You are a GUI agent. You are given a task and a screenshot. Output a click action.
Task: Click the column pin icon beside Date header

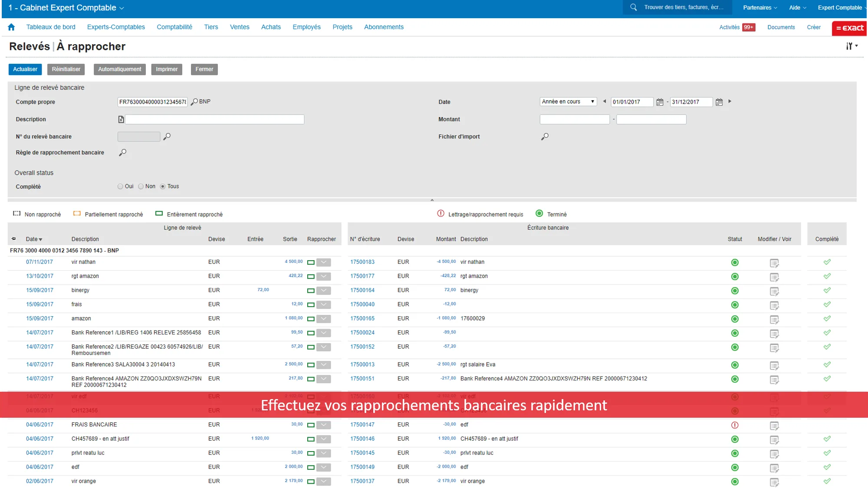[14, 239]
